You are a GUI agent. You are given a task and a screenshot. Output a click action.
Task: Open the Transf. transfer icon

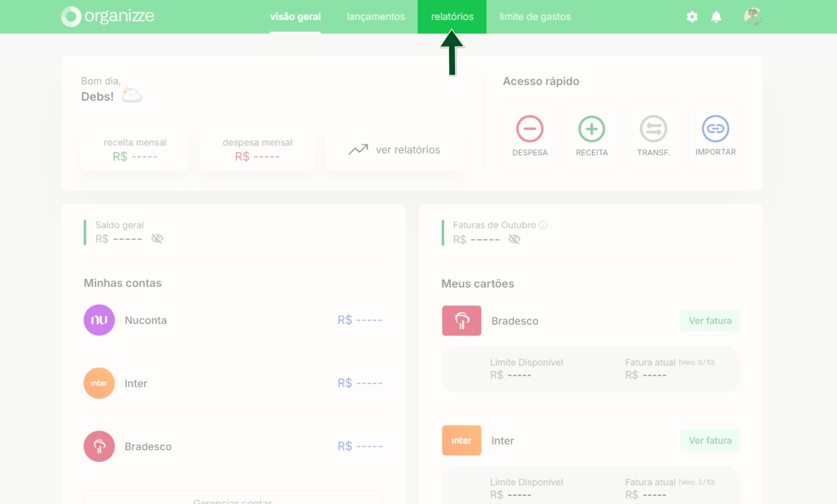click(x=653, y=129)
